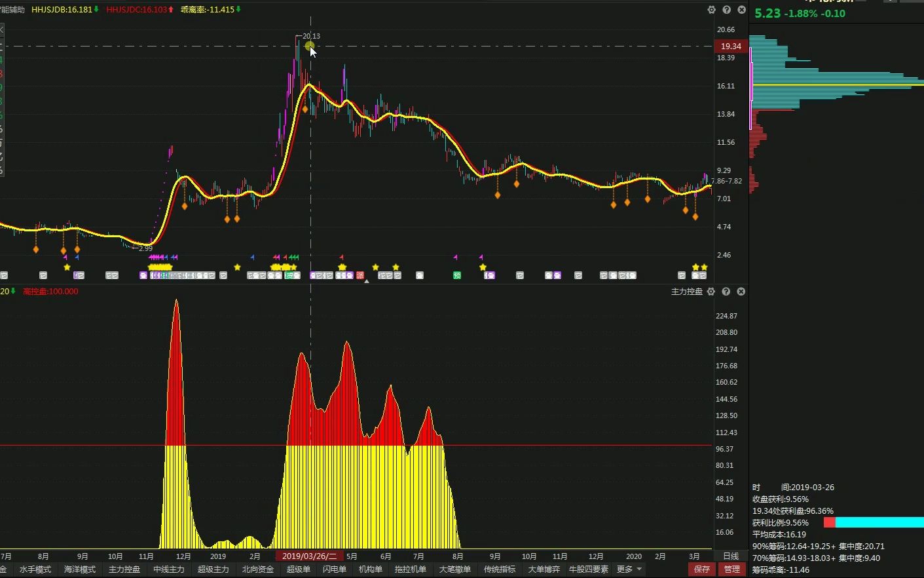Viewport: 924px width, 578px height.
Task: Click the 19.34 crosshair price tag
Action: pos(731,46)
